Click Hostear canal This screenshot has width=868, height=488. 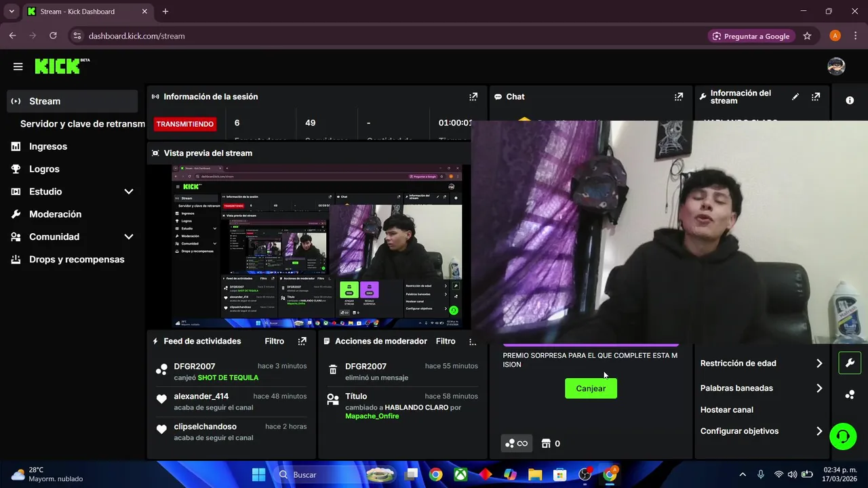[x=727, y=410]
